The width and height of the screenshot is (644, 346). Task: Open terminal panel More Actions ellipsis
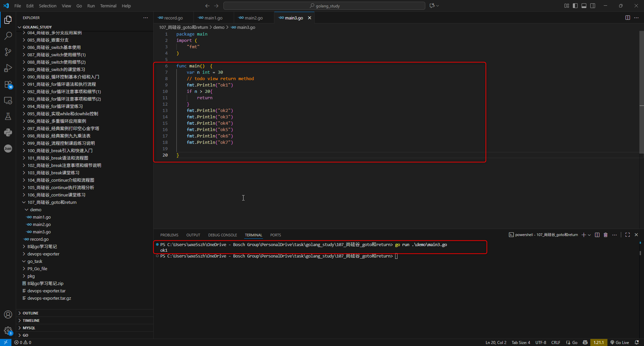coord(614,235)
